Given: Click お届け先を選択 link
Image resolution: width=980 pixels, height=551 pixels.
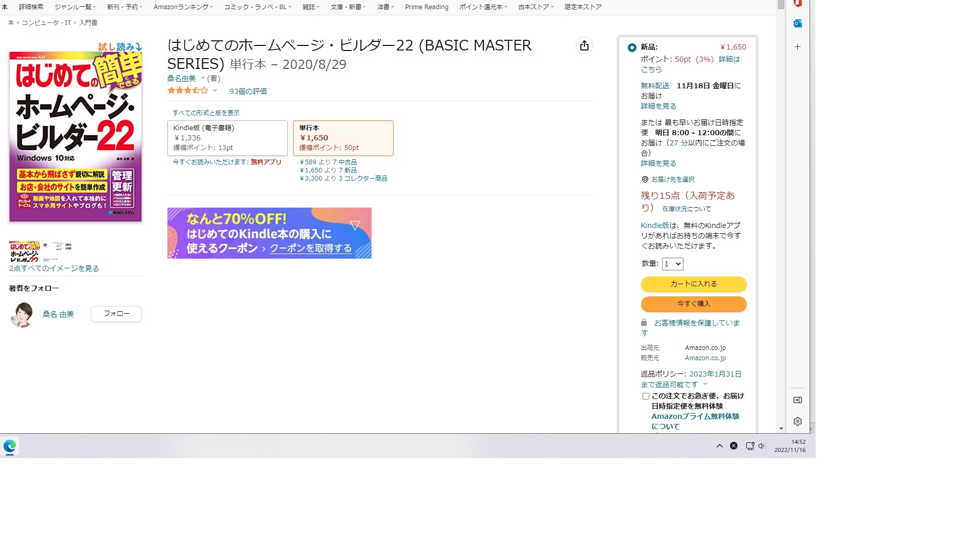Looking at the screenshot, I should [673, 180].
